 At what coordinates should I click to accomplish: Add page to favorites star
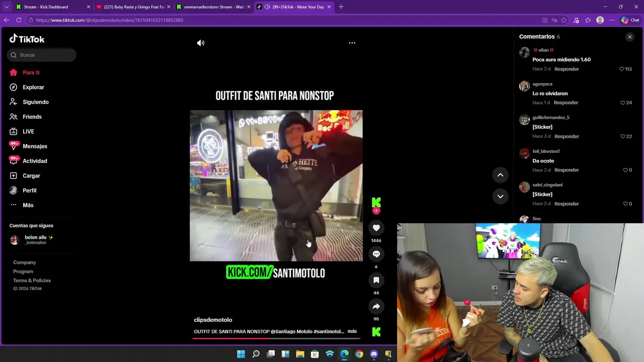tap(564, 20)
